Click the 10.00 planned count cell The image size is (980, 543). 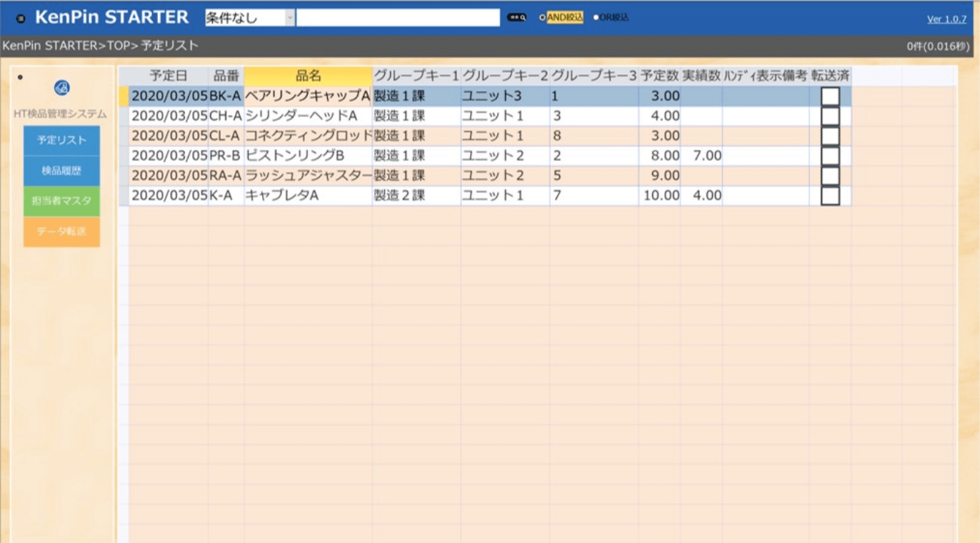[x=659, y=196]
